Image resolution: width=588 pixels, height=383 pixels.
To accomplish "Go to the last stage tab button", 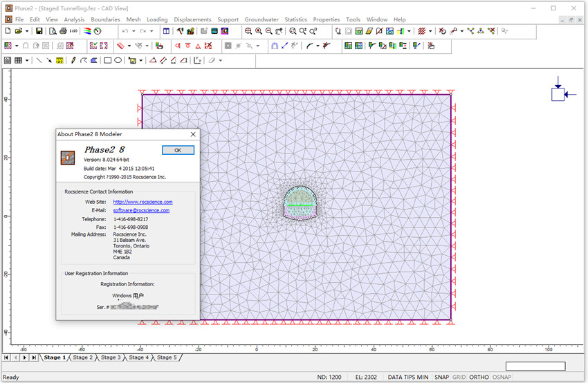I will 34,357.
